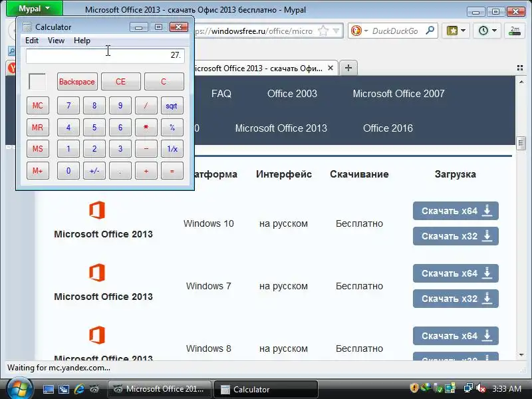The image size is (532, 399).
Task: Click the digit 9 calculator key
Action: click(120, 106)
